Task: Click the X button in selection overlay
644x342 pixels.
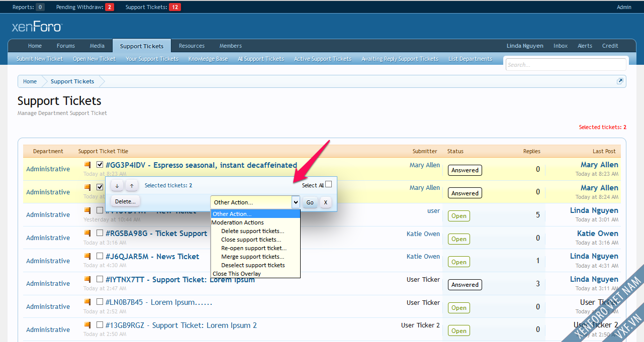Action: (325, 202)
